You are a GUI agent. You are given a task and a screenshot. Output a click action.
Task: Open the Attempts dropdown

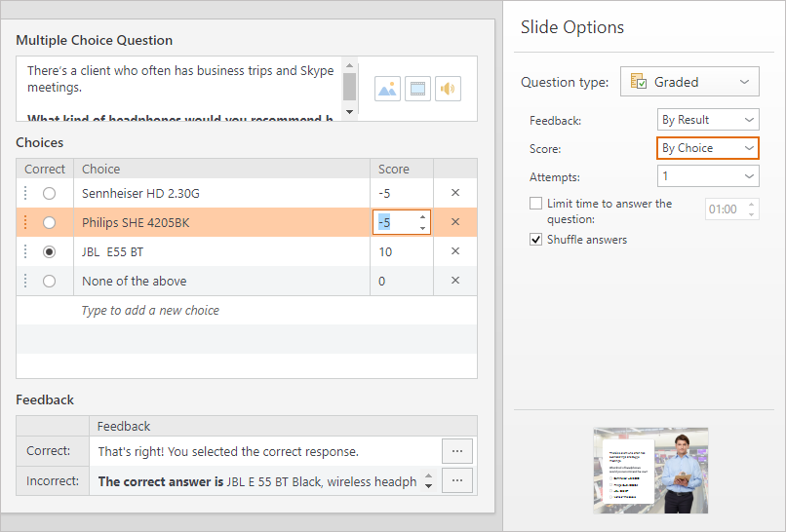point(707,177)
